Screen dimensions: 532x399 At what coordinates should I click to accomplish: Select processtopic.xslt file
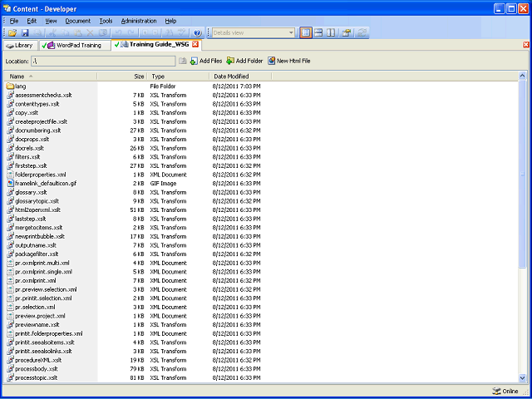click(37, 377)
